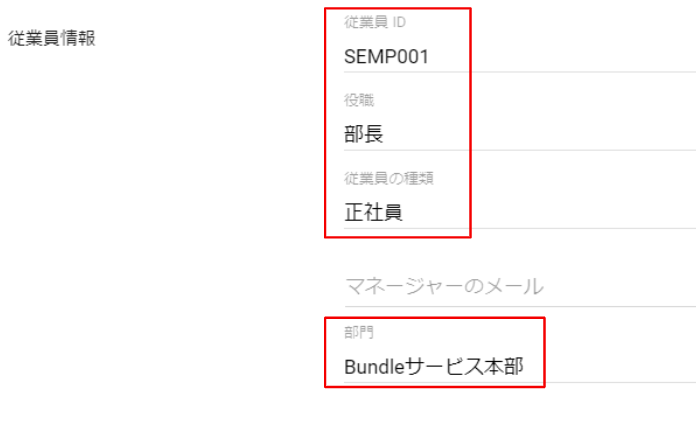Screen dimensions: 696x437
Task: Click blank area right of SEMP001
Action: click(580, 56)
